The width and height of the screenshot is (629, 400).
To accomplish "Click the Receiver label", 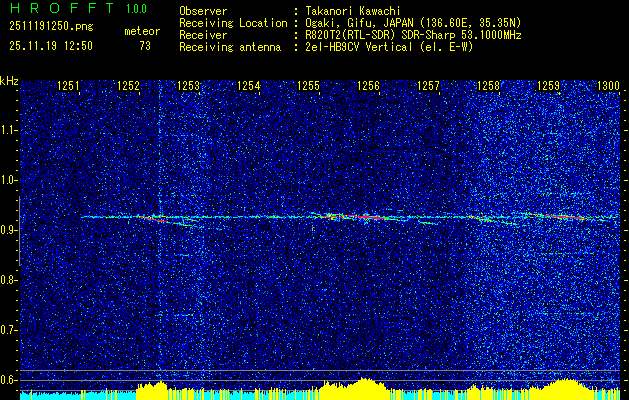I will (203, 35).
